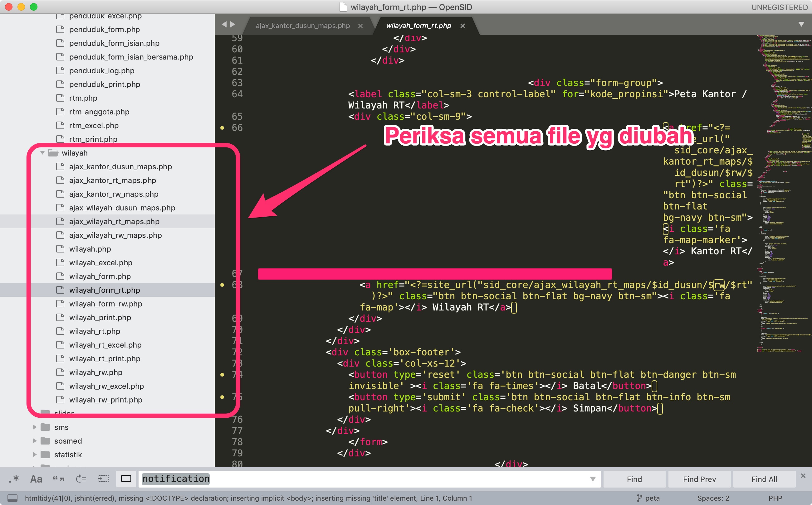Enable in-selection search option
The width and height of the screenshot is (812, 505).
(103, 478)
